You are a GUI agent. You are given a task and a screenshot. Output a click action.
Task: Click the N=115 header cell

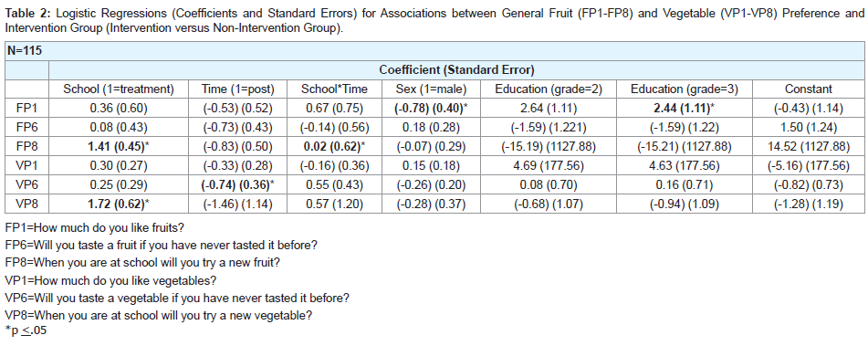pos(25,51)
